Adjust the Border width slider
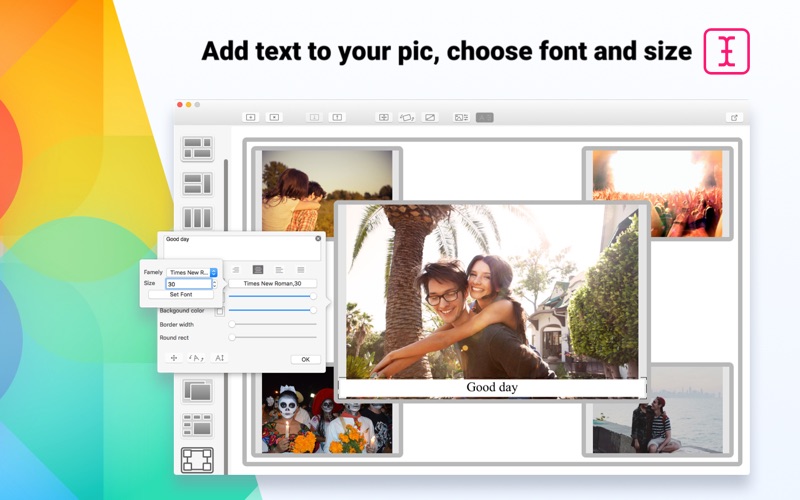The height and width of the screenshot is (500, 800). 272,324
